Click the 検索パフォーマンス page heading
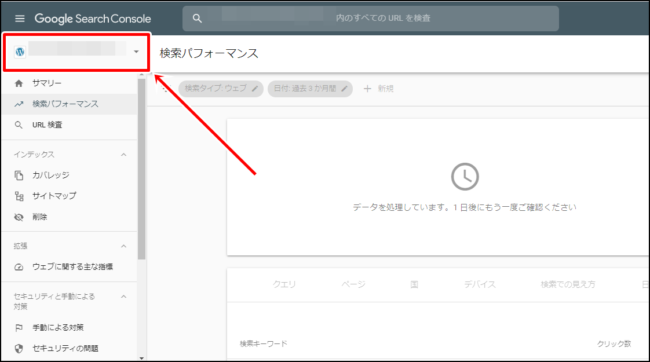Screen dimensions: 650x362 coord(209,53)
